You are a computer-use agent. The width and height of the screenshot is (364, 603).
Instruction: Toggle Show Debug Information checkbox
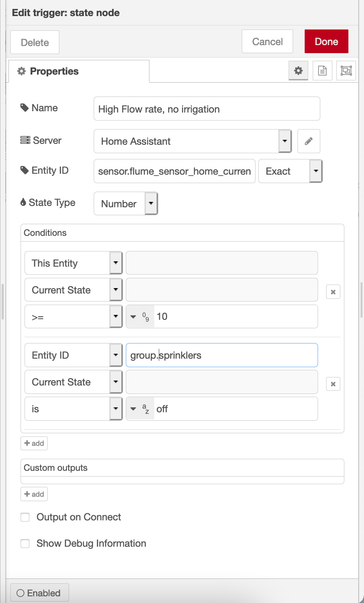25,544
